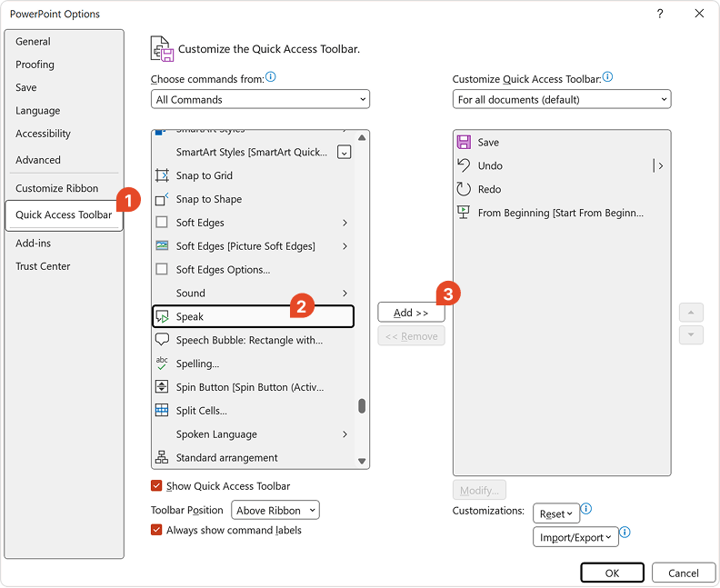Click info icon next to Reset

click(586, 509)
